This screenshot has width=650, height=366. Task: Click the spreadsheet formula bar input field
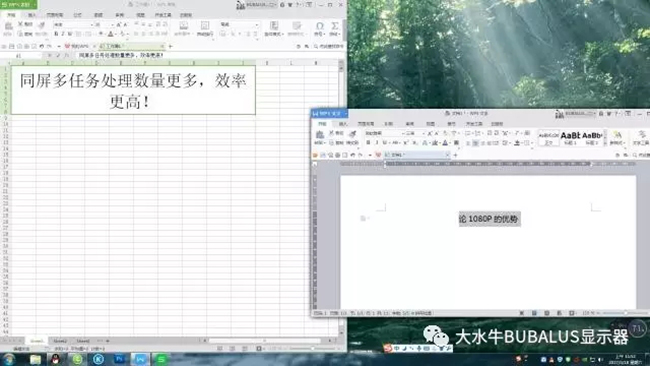[207, 55]
